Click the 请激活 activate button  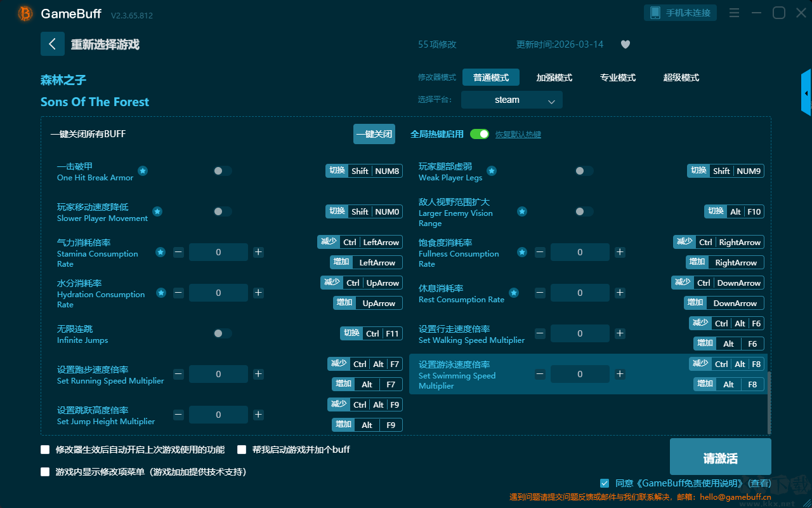pos(721,458)
